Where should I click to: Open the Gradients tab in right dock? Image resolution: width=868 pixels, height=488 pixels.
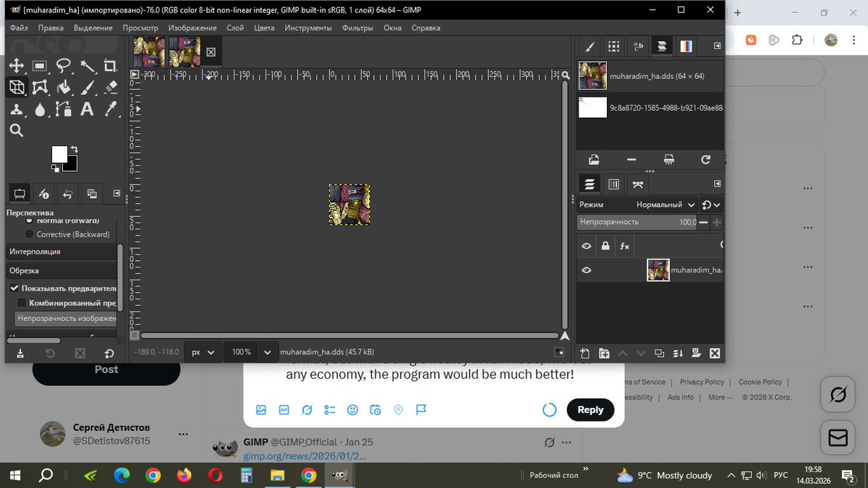click(685, 46)
